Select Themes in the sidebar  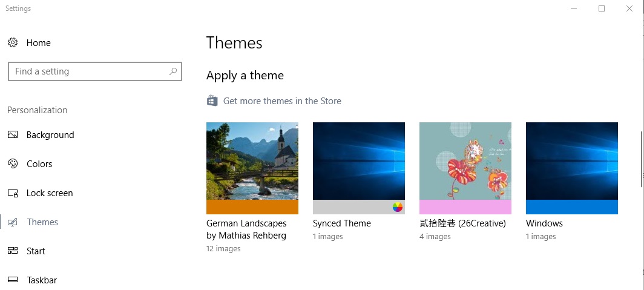point(41,222)
